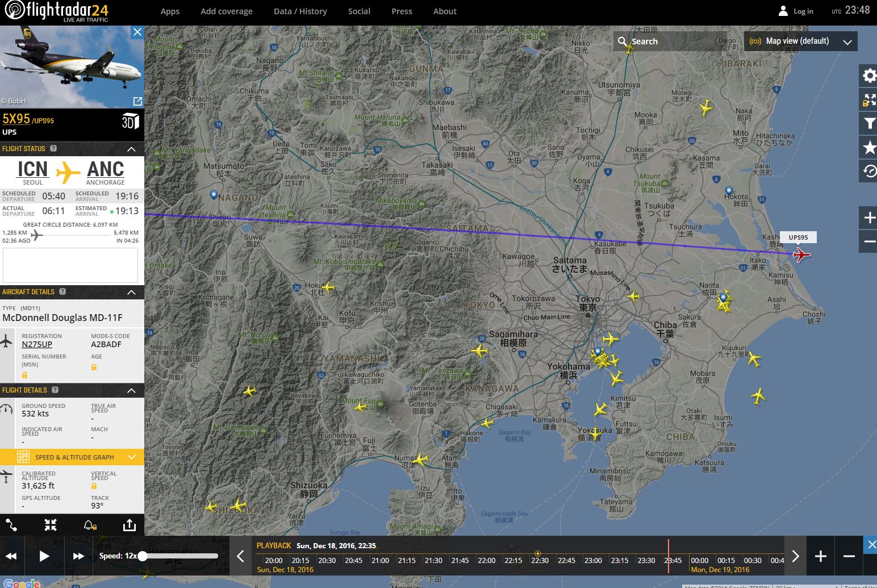
Task: Open the Data / History menu
Action: (x=300, y=11)
